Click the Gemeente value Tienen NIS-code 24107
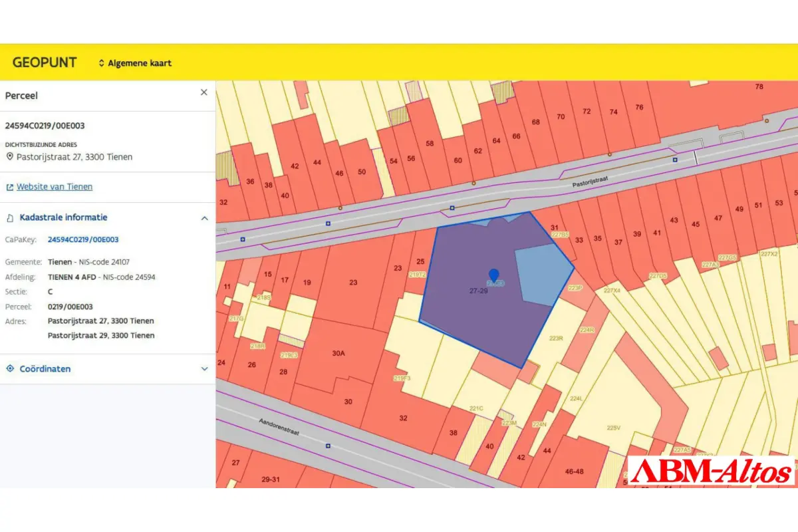The image size is (798, 532). [88, 262]
